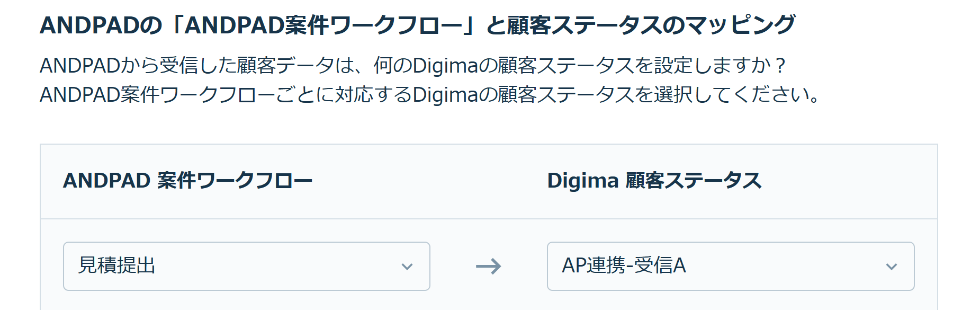Expand workflow choices via the left selector arrow
980x310 pixels.
tap(407, 267)
